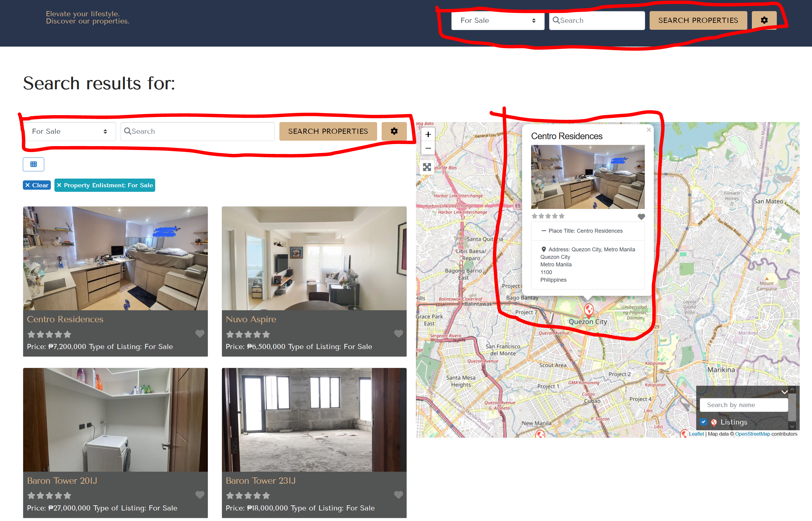Click Centro Residences star rating on card
Viewport: 812px width, 521px height.
pyautogui.click(x=49, y=335)
